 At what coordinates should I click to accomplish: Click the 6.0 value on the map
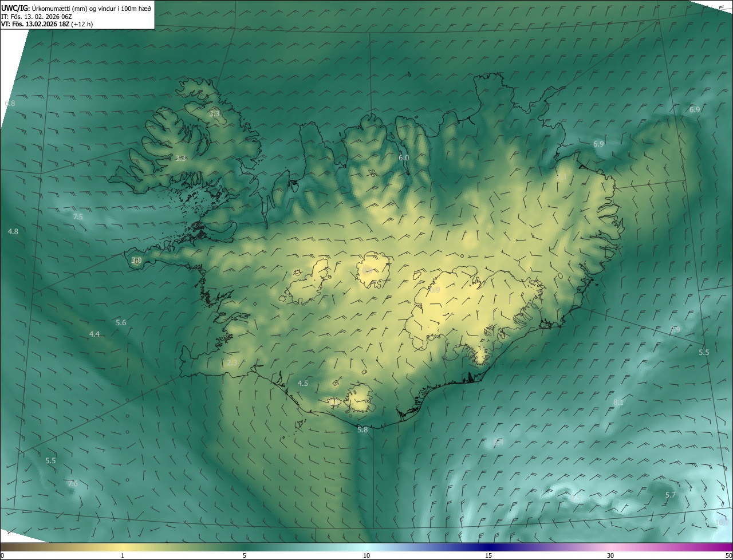tap(404, 158)
